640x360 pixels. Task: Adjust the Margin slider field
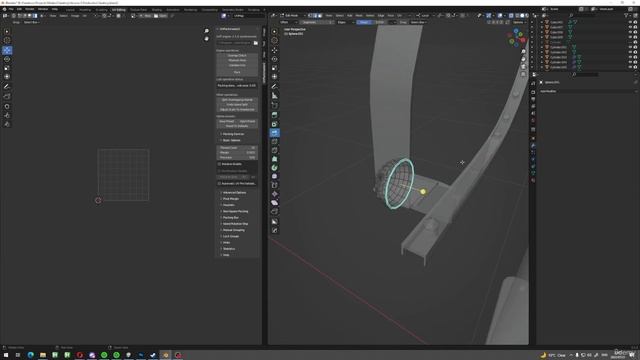click(x=237, y=153)
